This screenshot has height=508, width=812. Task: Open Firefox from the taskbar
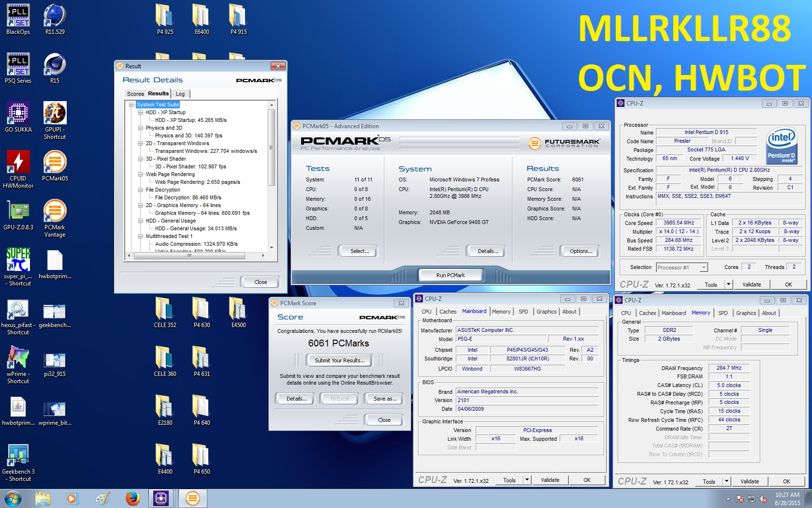[132, 498]
